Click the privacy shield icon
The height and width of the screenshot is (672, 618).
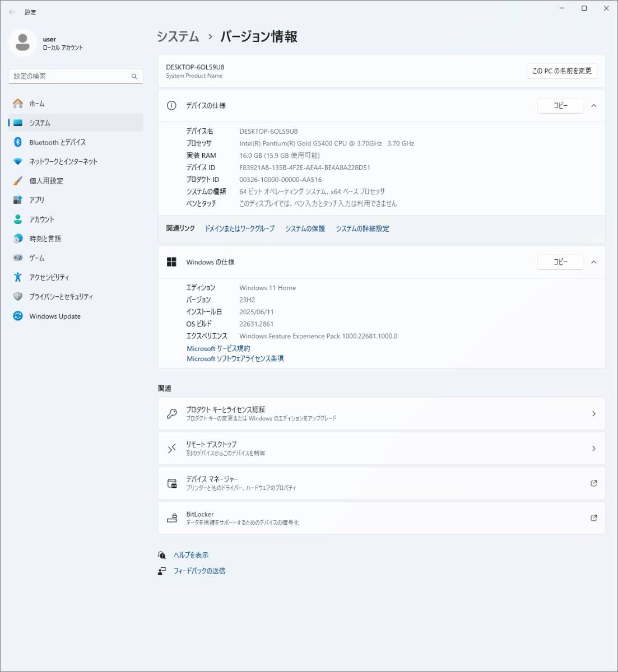[x=18, y=296]
